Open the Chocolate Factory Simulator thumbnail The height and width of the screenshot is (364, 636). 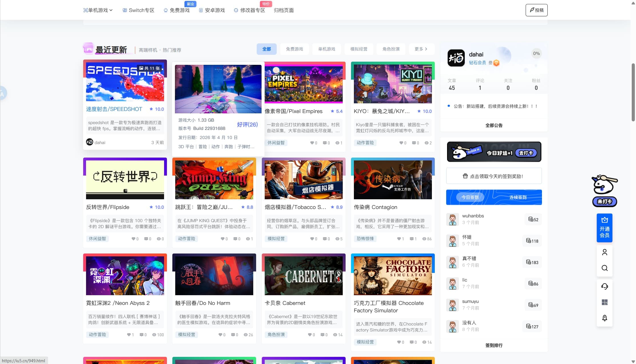(x=393, y=276)
